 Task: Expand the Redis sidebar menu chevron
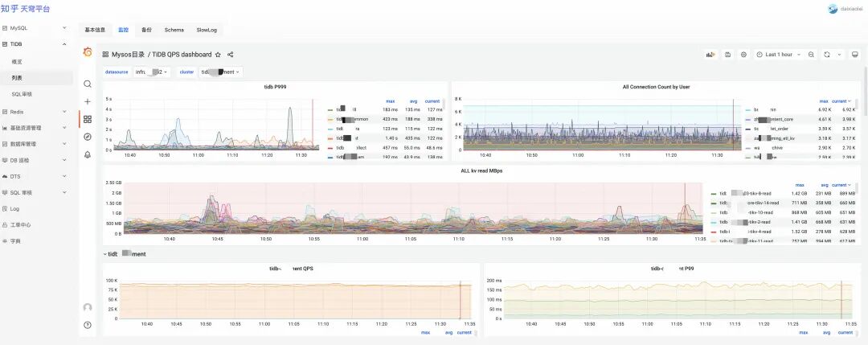(64, 112)
